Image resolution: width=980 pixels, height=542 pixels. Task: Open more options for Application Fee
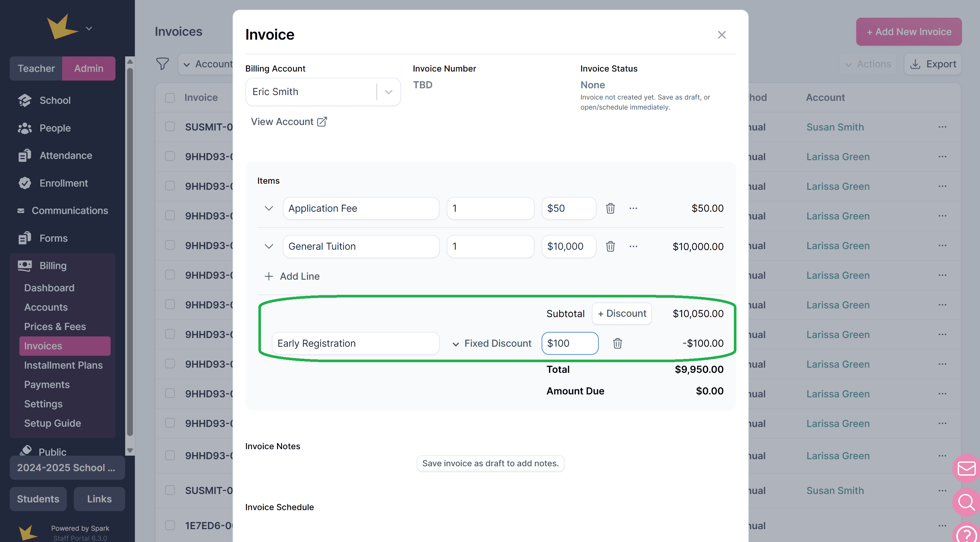633,208
